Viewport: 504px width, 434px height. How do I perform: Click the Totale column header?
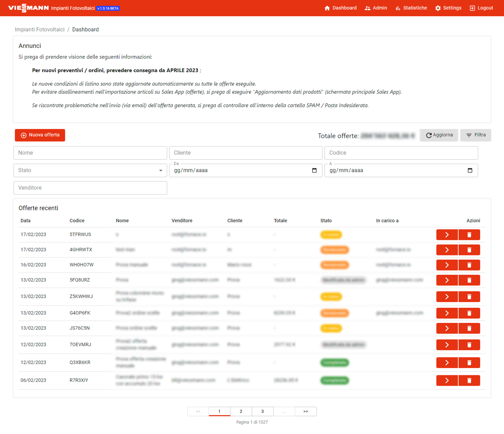(280, 220)
